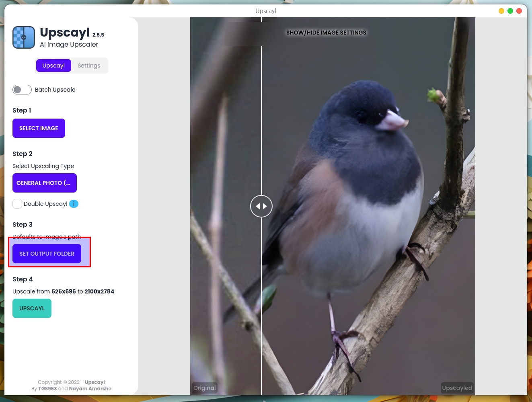The width and height of the screenshot is (532, 402).
Task: Click the green maximize window button
Action: 510,11
